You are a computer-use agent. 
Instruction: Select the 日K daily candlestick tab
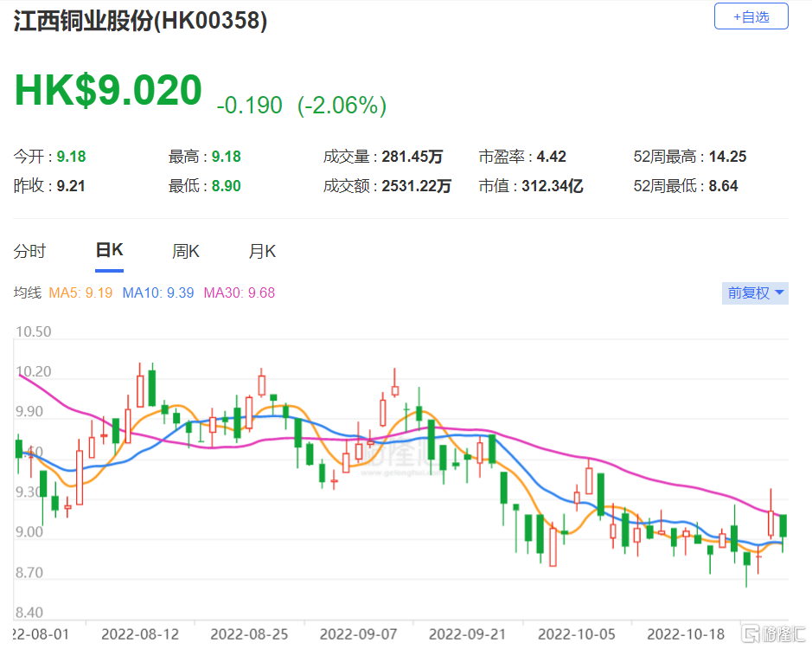(x=109, y=250)
